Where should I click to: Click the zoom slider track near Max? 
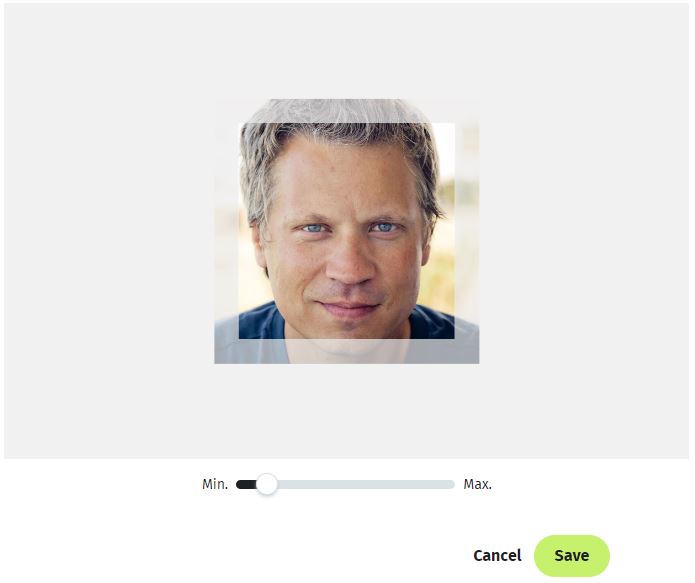(x=443, y=484)
